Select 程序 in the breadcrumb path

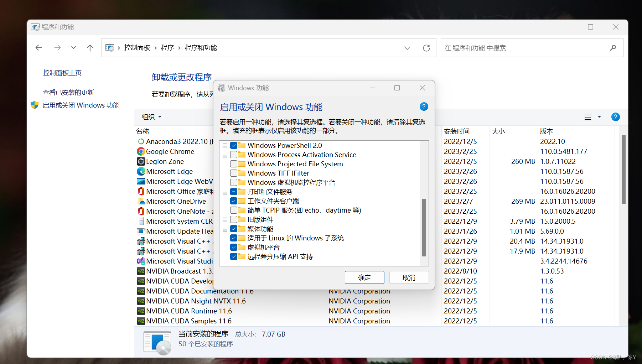click(167, 47)
